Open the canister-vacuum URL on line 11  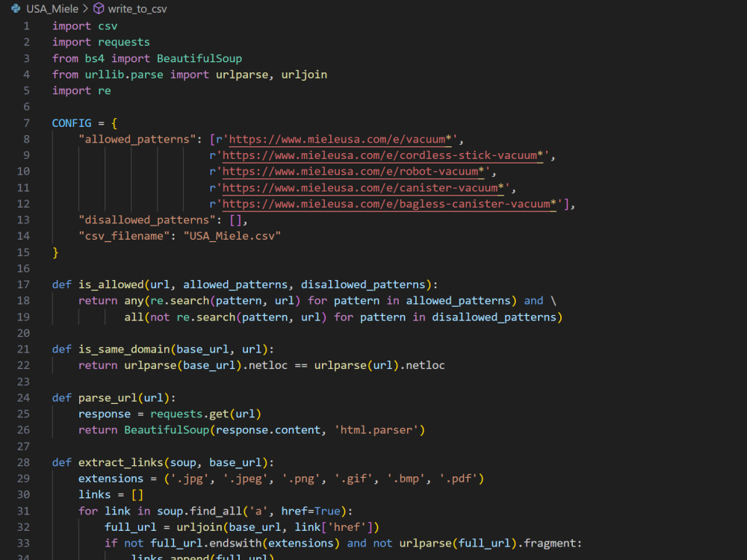click(363, 187)
